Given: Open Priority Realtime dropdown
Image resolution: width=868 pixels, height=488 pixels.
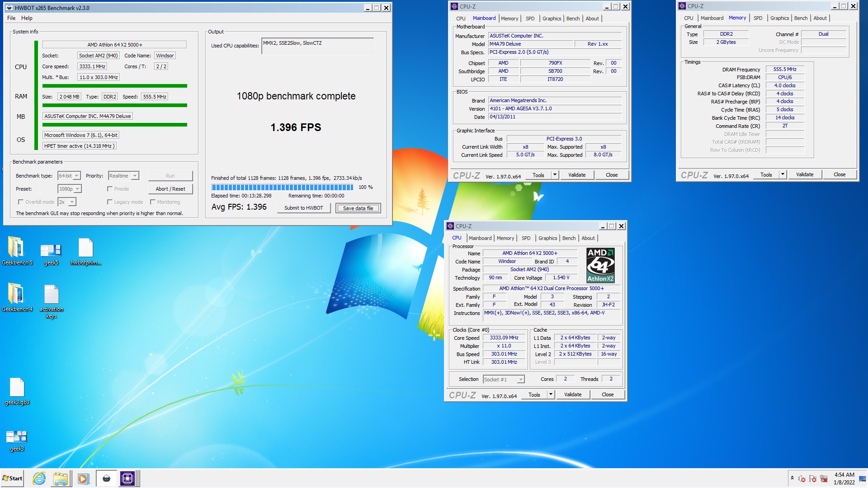Looking at the screenshot, I should 123,176.
